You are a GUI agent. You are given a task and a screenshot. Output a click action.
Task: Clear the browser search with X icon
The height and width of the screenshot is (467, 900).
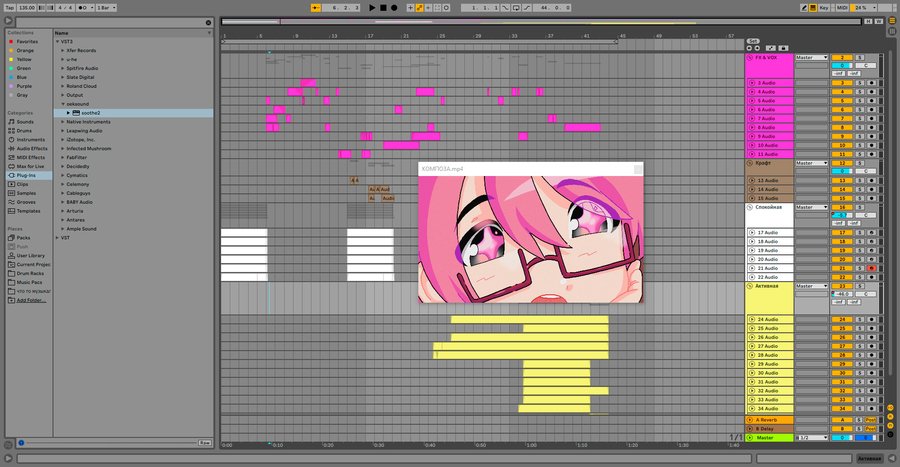click(x=208, y=22)
